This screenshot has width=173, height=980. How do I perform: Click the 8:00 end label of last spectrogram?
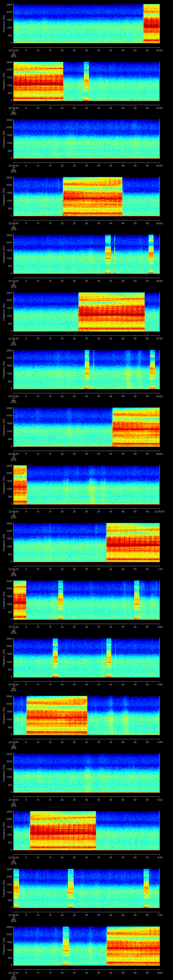159,973
